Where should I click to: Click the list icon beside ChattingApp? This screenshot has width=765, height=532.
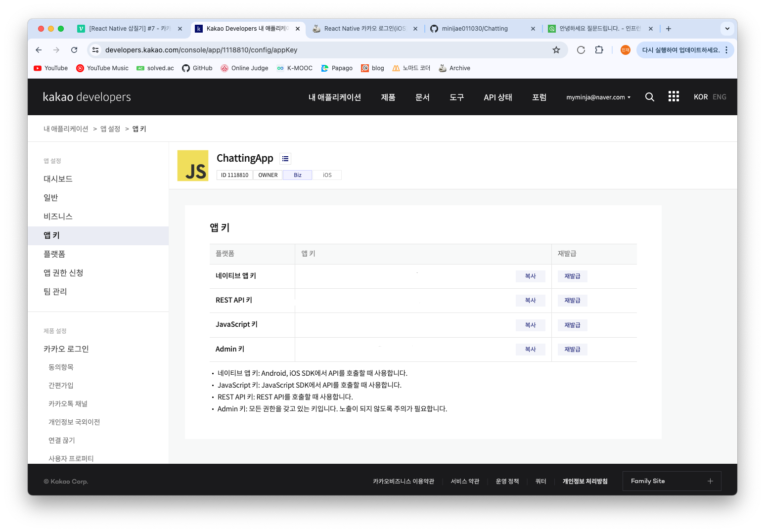(285, 159)
